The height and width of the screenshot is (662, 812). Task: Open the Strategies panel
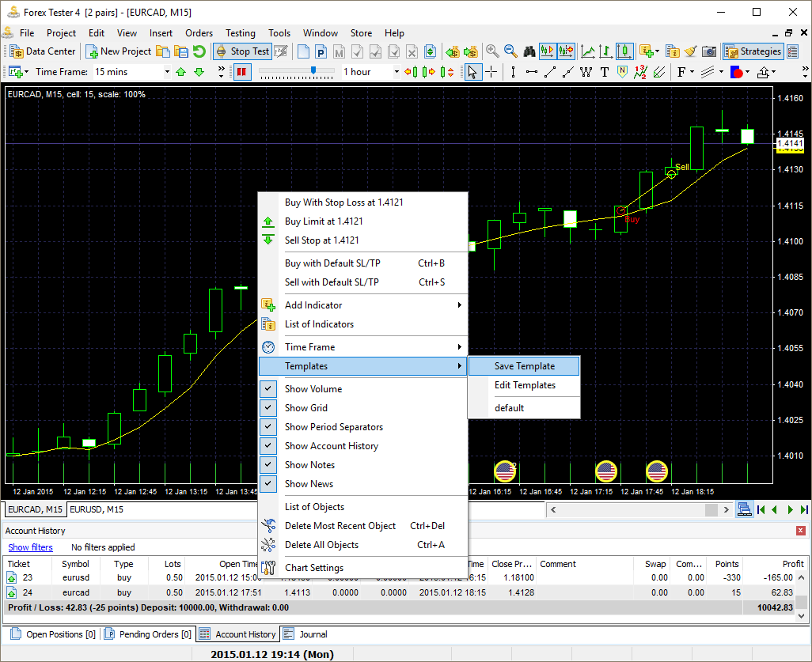[753, 51]
